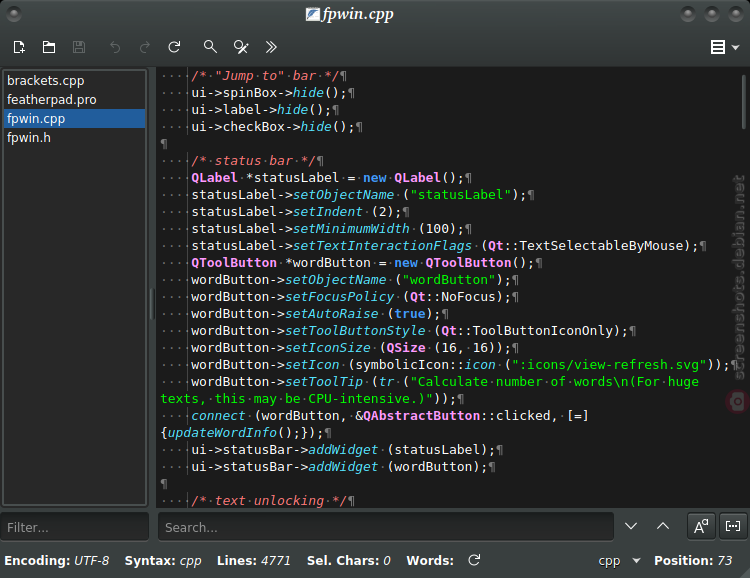
Task: Focus the Search input field
Action: click(x=386, y=527)
